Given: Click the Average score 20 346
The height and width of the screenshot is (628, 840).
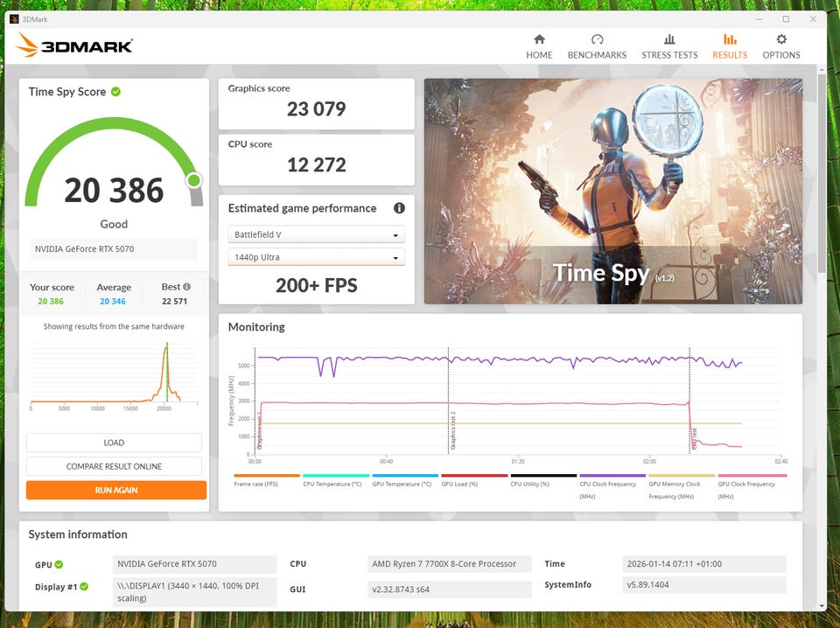Looking at the screenshot, I should [113, 302].
